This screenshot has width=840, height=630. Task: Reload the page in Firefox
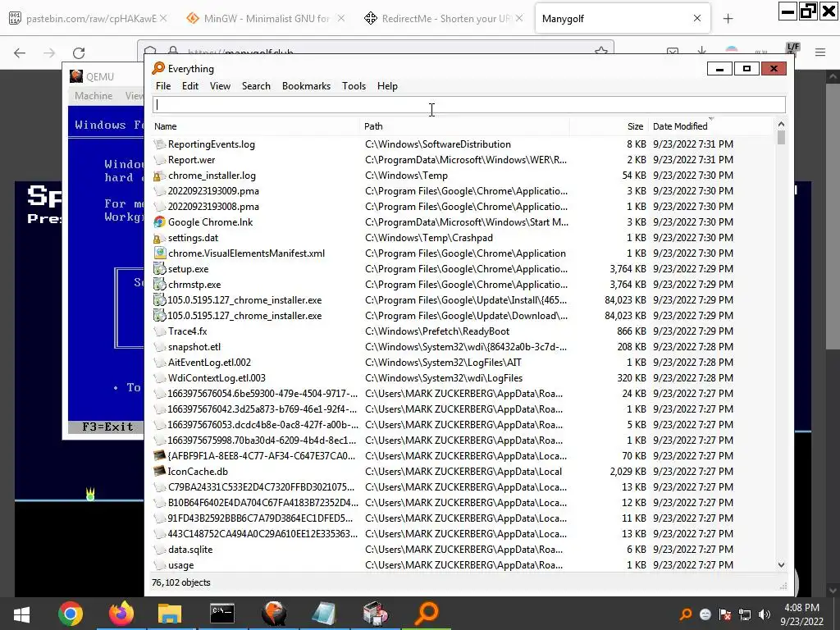point(79,52)
